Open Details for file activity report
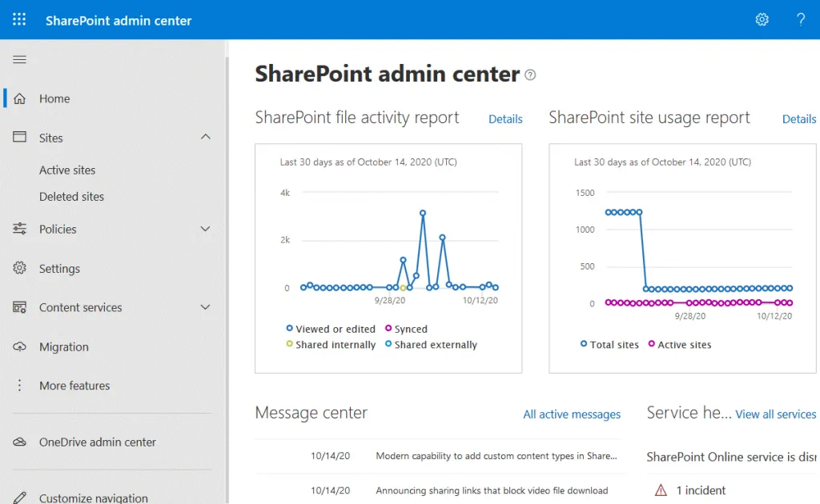Screen dimensions: 820x504 point(505,119)
